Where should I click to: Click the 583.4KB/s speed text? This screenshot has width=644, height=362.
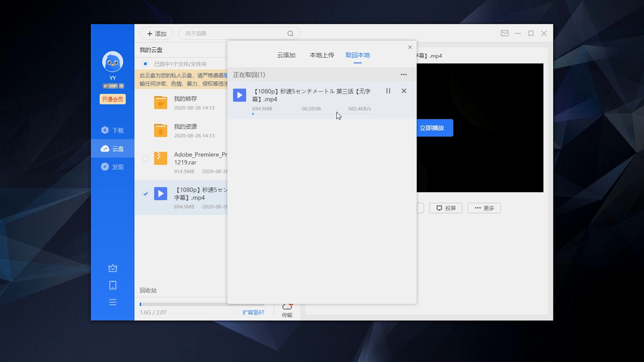click(359, 109)
